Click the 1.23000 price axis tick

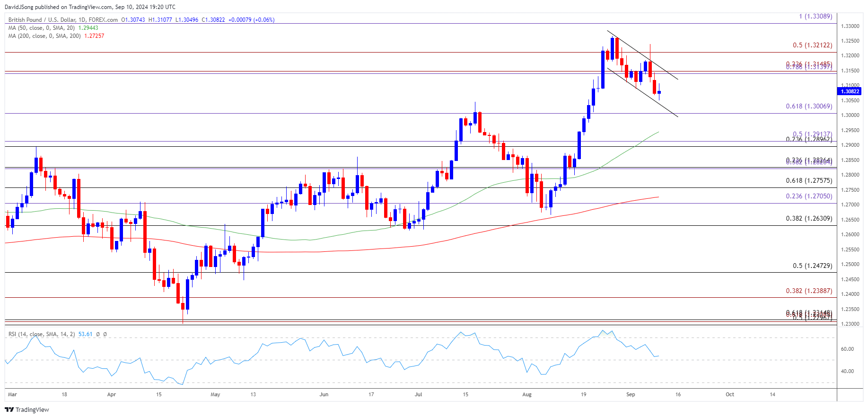[850, 324]
